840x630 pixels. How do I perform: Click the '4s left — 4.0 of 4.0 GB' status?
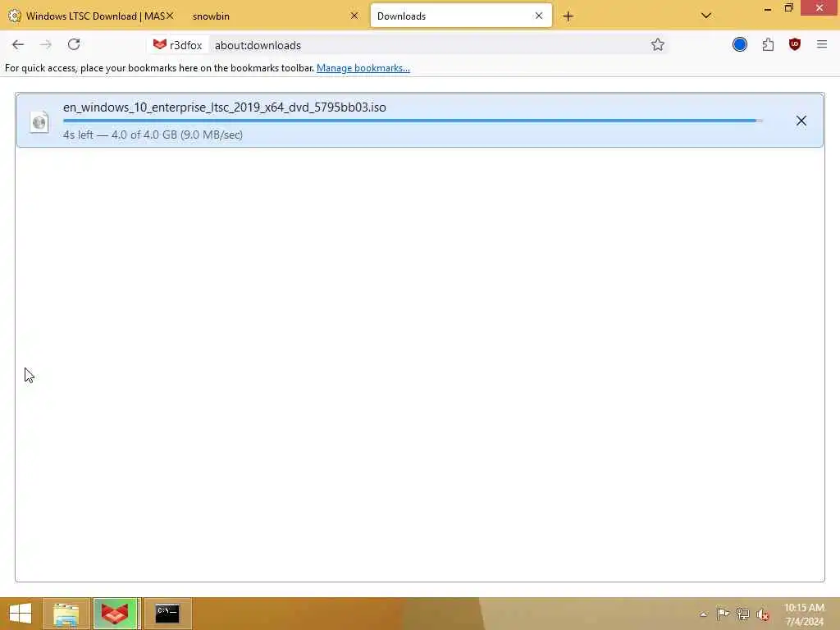(153, 135)
